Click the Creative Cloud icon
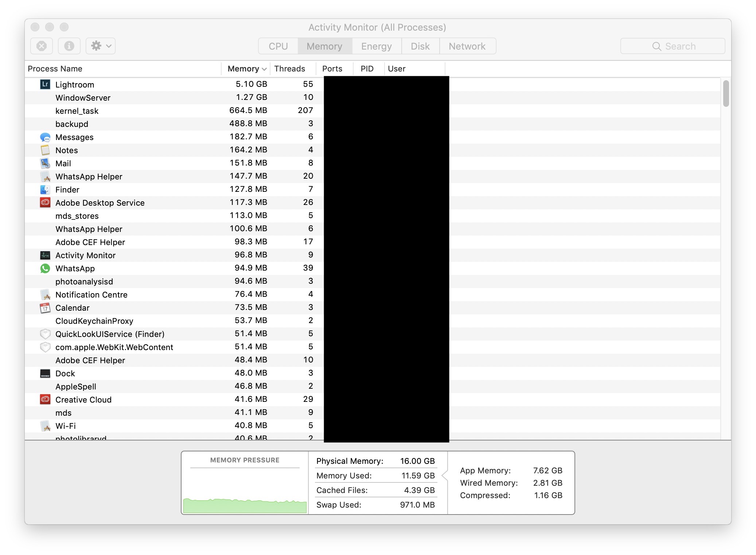The width and height of the screenshot is (756, 555). 45,400
